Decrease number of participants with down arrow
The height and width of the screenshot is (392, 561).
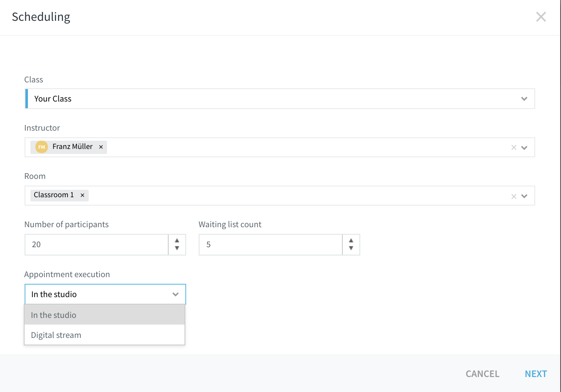click(x=177, y=248)
